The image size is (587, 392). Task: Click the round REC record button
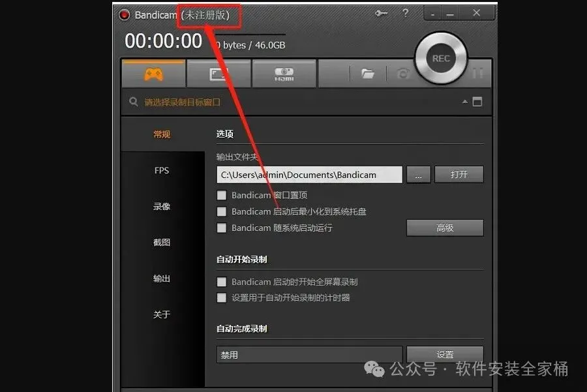(x=441, y=59)
